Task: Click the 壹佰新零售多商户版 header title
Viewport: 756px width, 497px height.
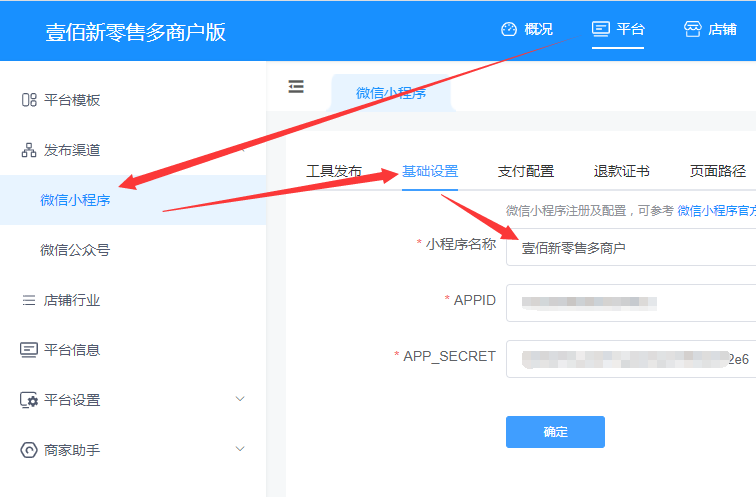Action: click(136, 32)
